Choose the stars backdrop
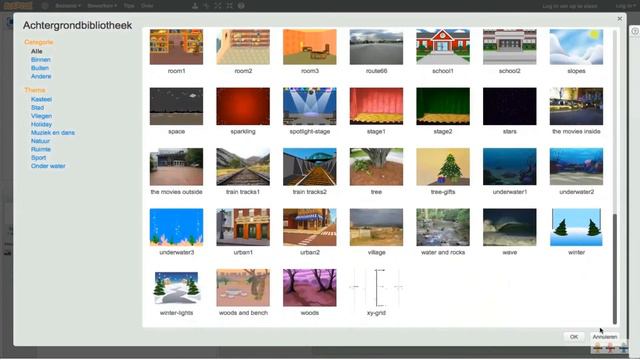 pyautogui.click(x=510, y=106)
